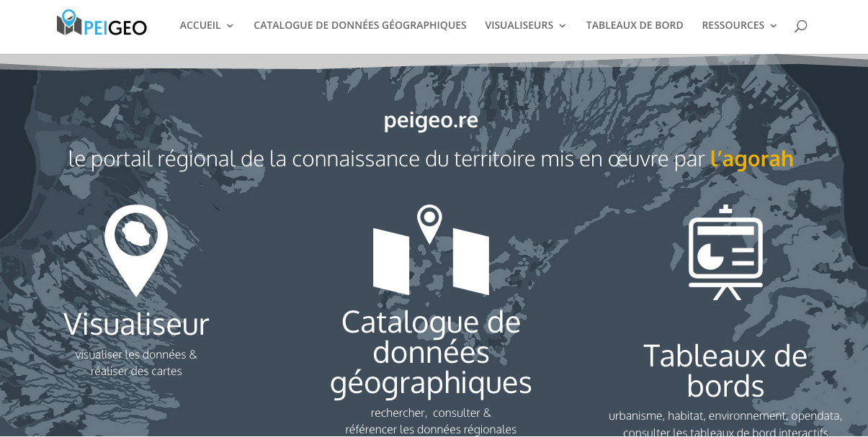
Task: Click the Tableaux de bords heading
Action: click(725, 371)
